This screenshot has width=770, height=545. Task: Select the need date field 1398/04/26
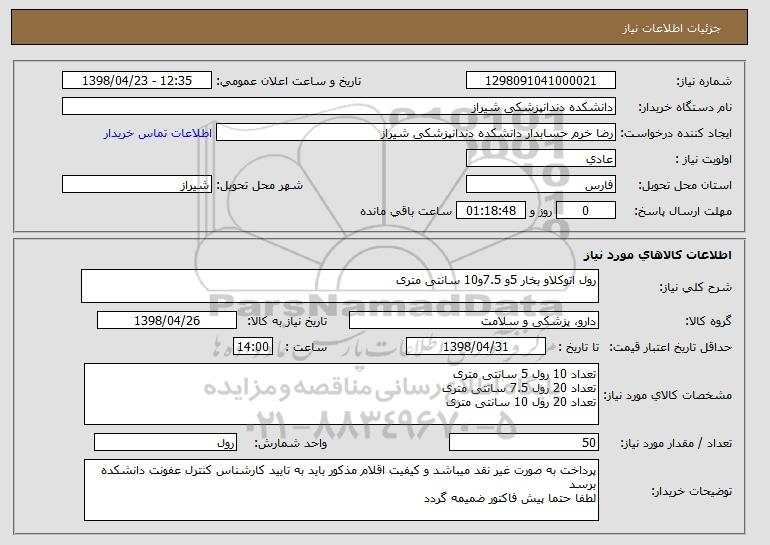(167, 321)
